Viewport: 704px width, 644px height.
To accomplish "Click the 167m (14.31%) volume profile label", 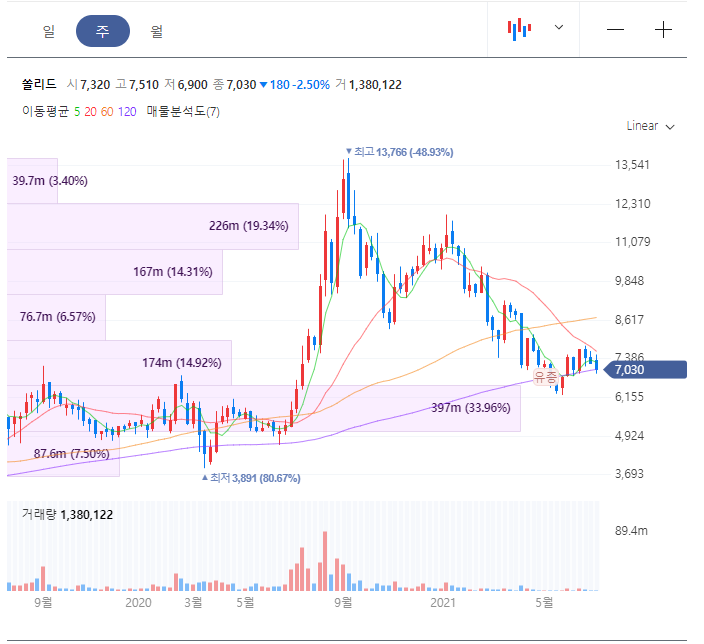I will pyautogui.click(x=173, y=272).
